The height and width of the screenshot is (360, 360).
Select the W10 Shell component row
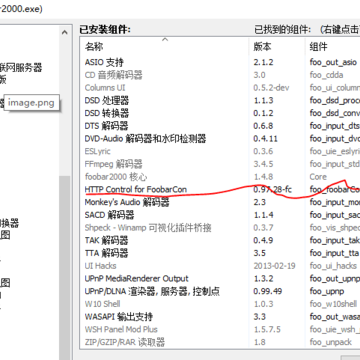point(220,304)
